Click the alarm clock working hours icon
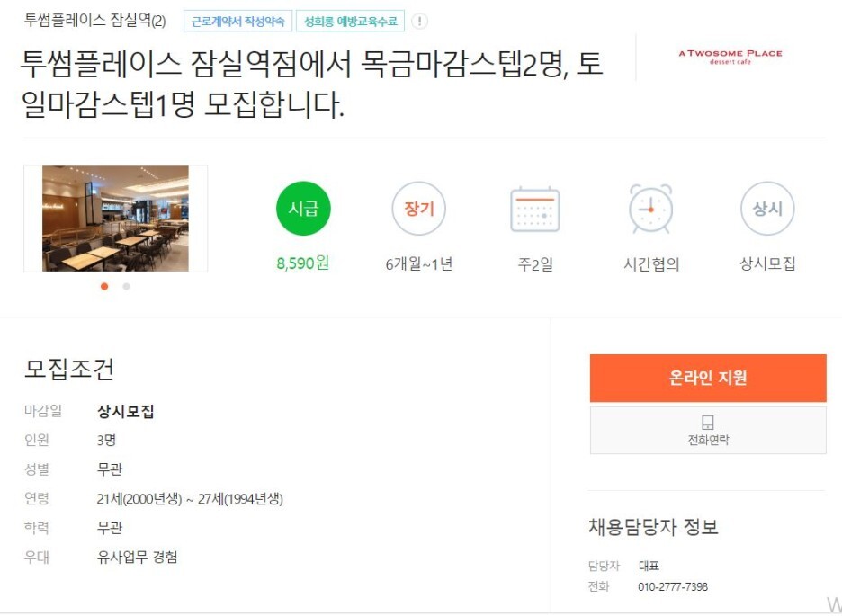Viewport: 842px width, 616px height. pyautogui.click(x=650, y=209)
